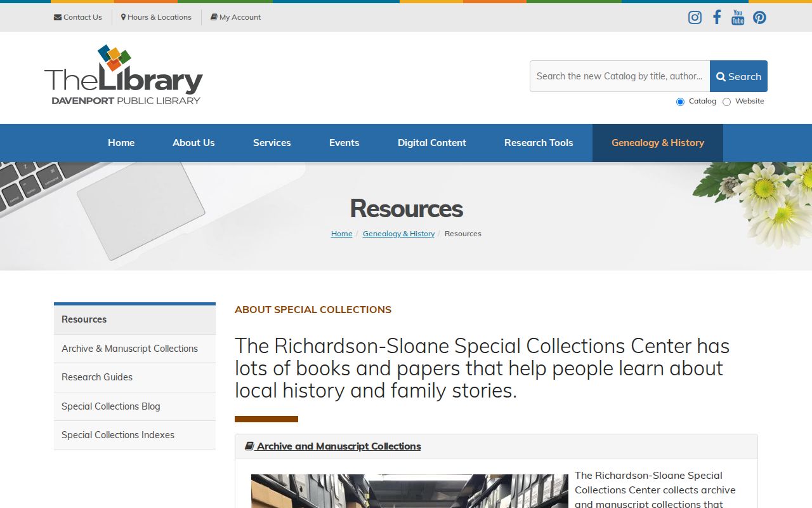
Task: Open the Contact Us link
Action: point(78,17)
